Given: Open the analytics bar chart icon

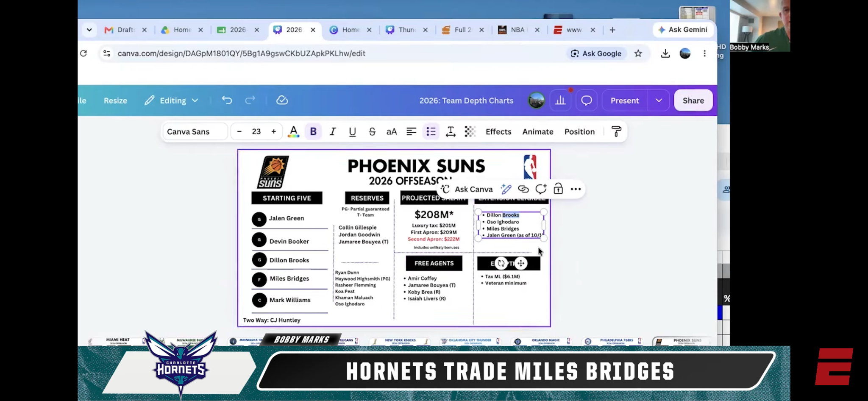Looking at the screenshot, I should pos(561,100).
